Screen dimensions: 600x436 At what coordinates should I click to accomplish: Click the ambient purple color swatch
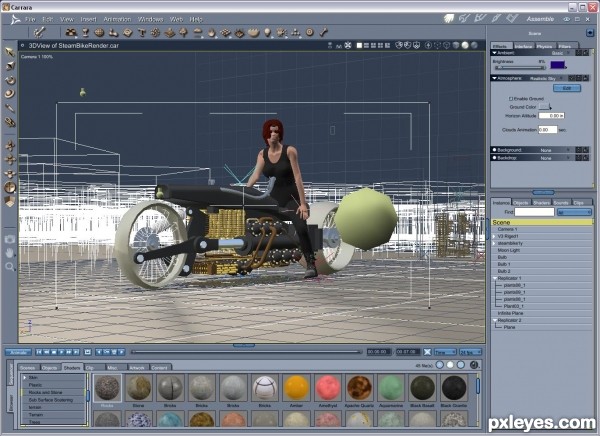click(x=557, y=65)
